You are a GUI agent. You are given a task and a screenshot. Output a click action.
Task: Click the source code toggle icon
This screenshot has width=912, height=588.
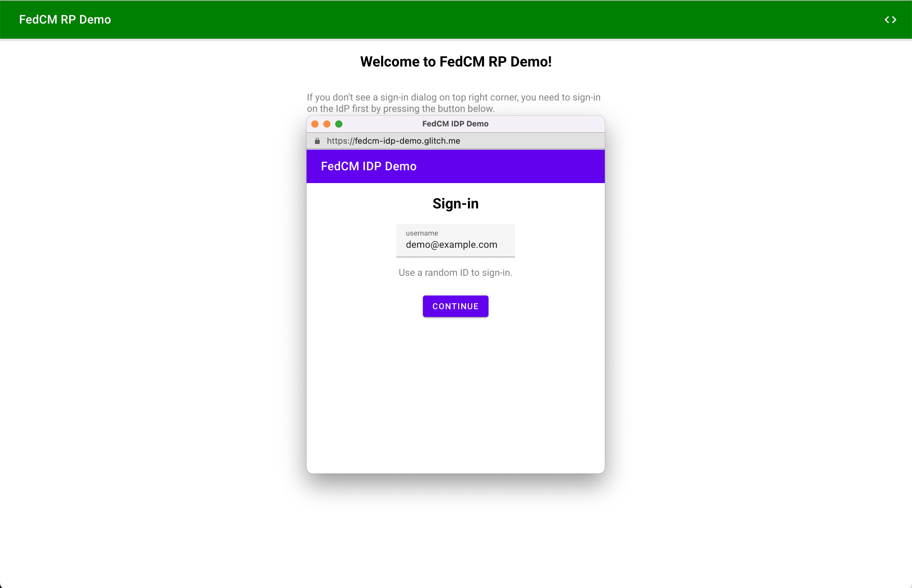click(891, 19)
